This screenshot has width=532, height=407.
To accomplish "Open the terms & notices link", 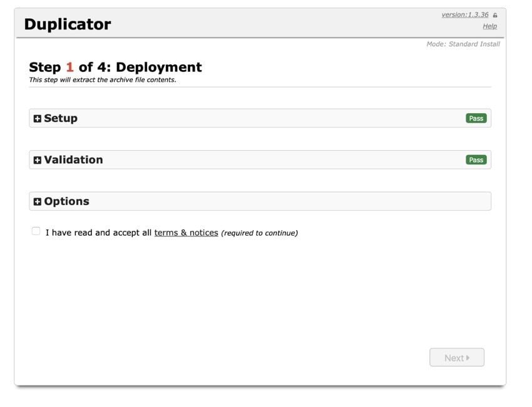I will click(186, 233).
